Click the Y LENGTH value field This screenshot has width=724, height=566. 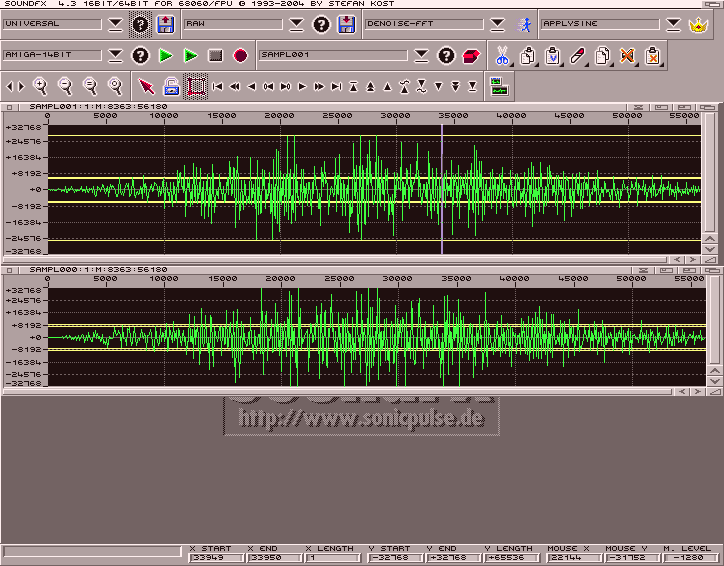[512, 558]
